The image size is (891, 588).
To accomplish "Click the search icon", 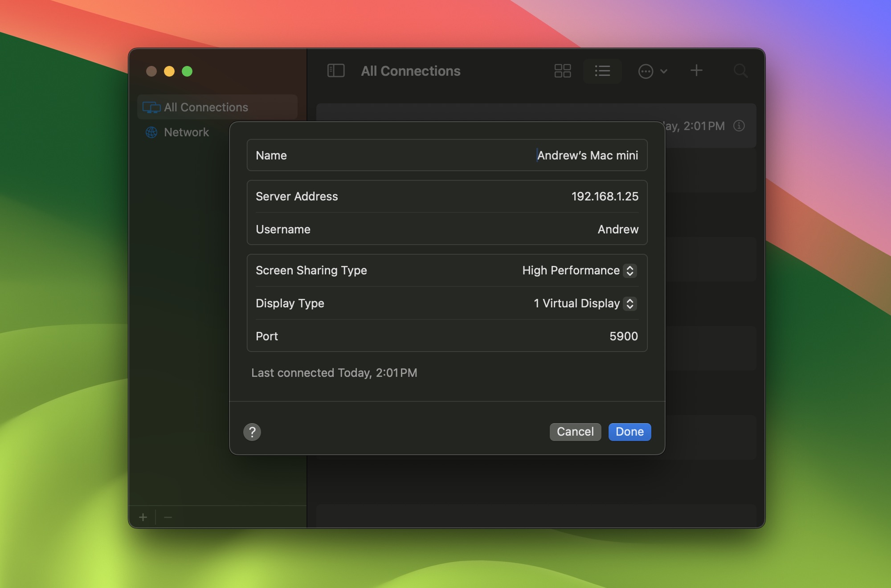I will (740, 71).
